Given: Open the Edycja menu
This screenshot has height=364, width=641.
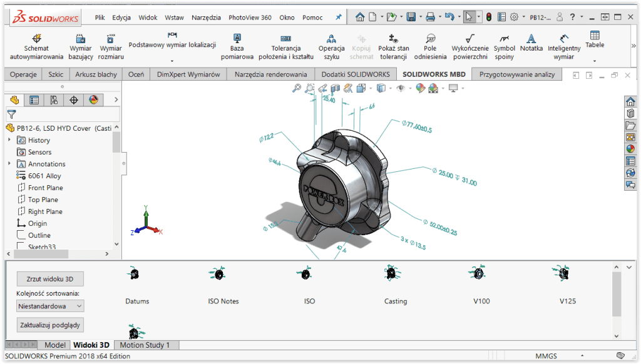Looking at the screenshot, I should 121,18.
